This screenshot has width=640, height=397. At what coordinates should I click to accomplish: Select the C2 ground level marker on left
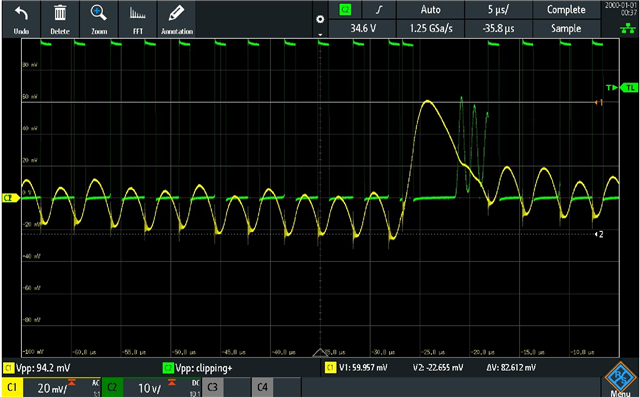[x=11, y=198]
